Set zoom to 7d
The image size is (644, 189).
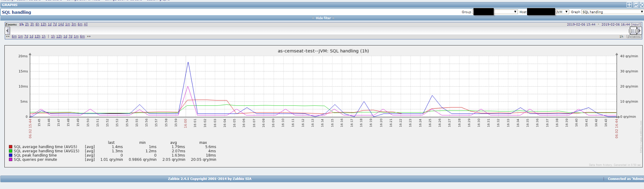click(55, 24)
